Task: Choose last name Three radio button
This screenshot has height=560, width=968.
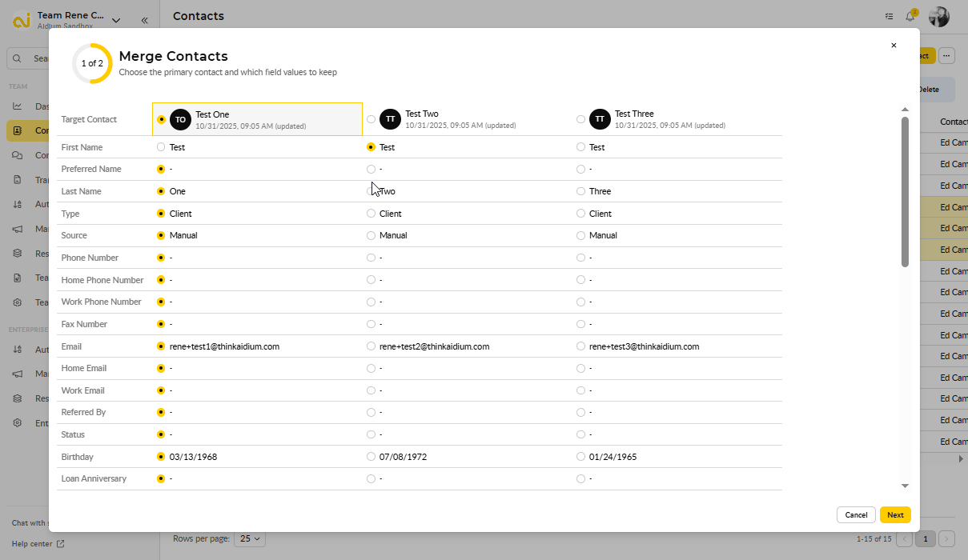Action: pyautogui.click(x=580, y=191)
